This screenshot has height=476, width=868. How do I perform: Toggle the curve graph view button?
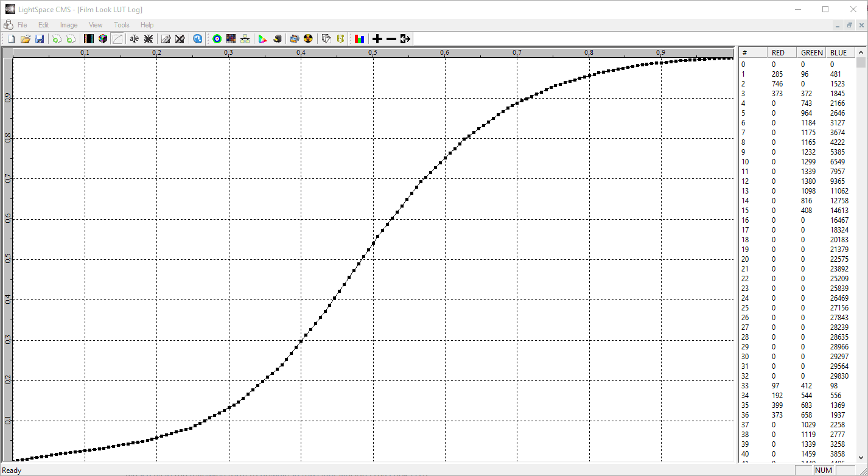117,39
